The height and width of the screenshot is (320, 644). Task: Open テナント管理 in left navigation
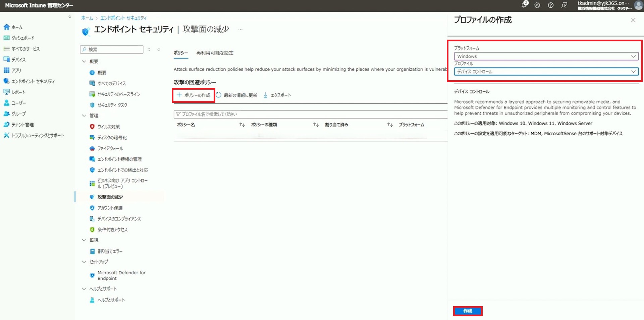18,125
